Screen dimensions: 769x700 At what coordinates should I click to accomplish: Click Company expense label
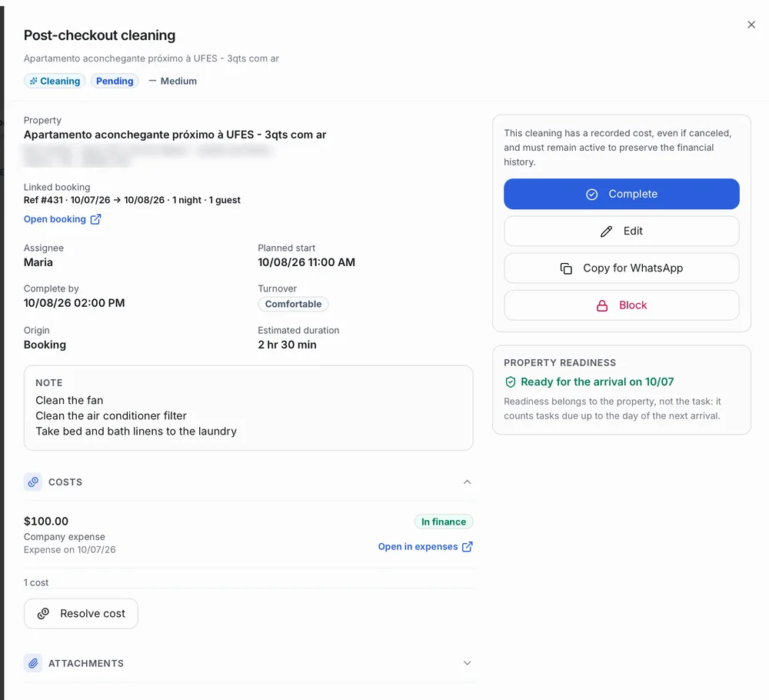65,537
